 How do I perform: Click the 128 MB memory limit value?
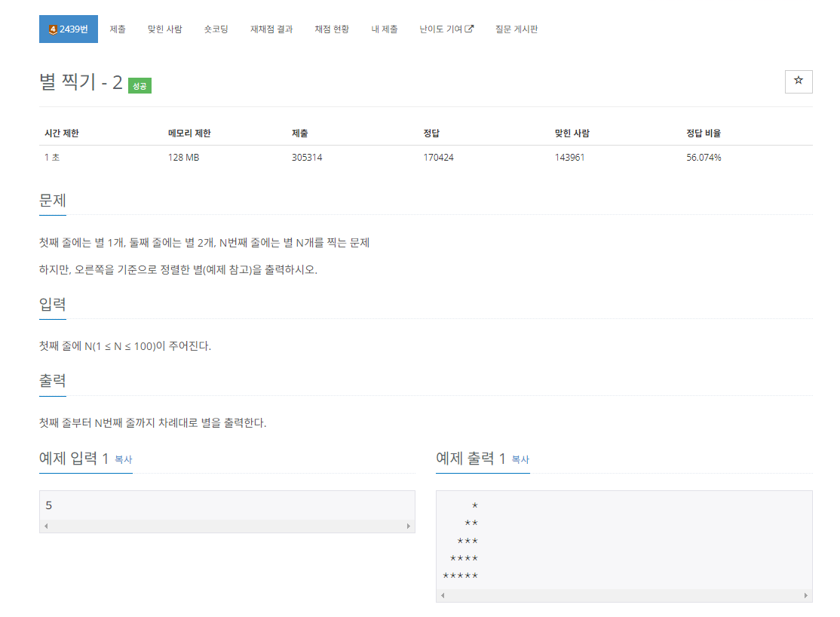pos(183,157)
